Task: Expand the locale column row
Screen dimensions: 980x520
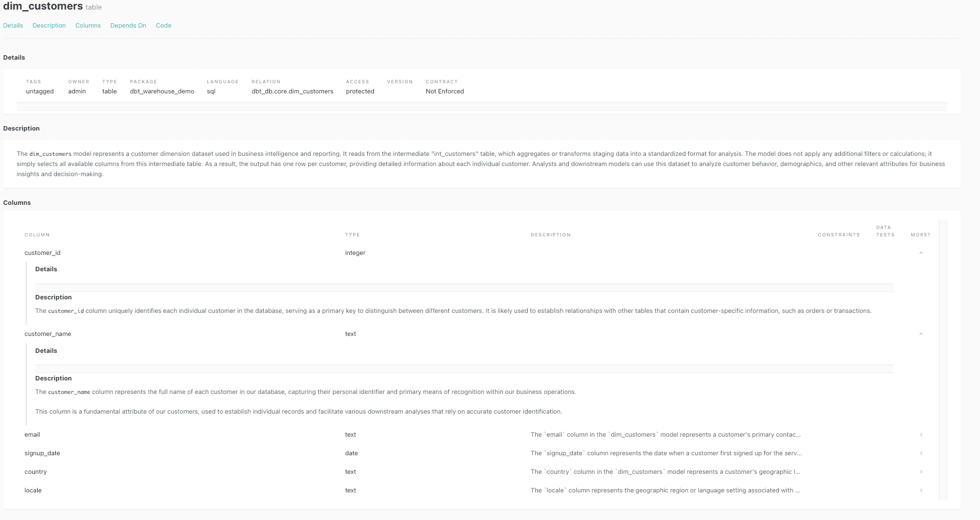Action: click(921, 490)
